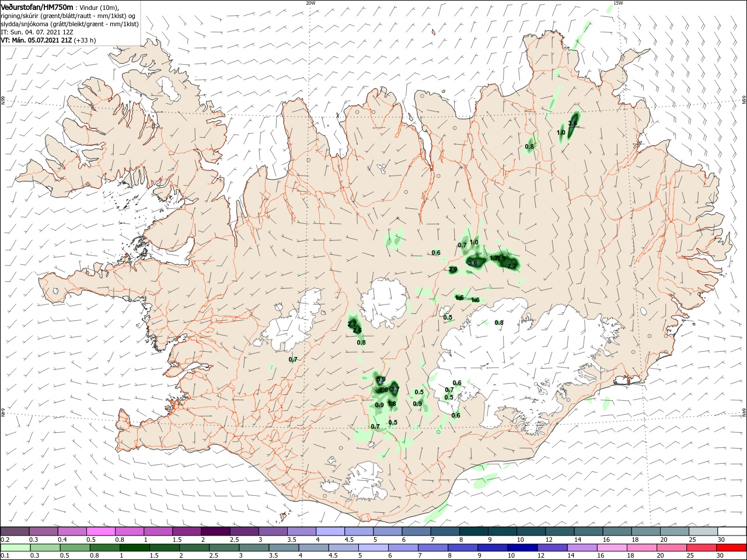Click the 0.4 legend label
This screenshot has width=747, height=560.
pyautogui.click(x=62, y=540)
